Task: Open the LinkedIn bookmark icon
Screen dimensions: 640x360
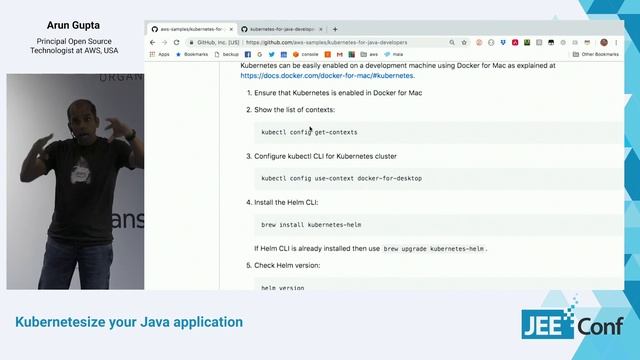Action: coord(284,54)
